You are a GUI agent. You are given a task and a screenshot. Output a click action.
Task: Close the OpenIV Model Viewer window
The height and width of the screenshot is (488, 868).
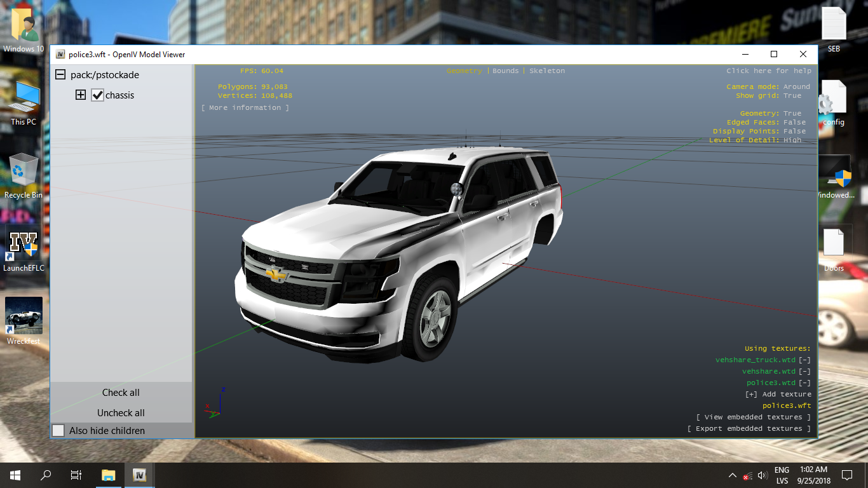point(803,55)
